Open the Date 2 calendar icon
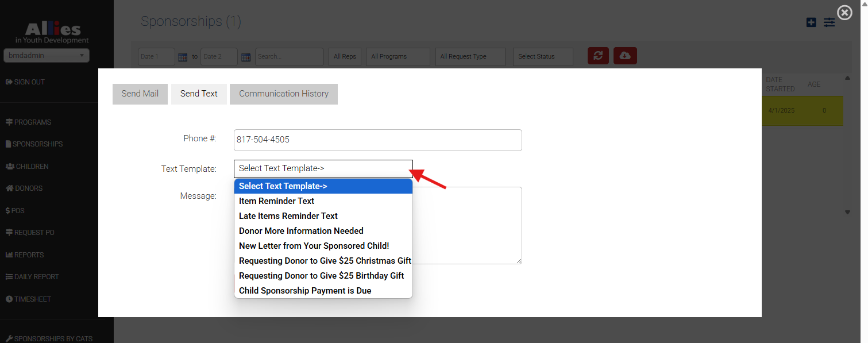 click(x=246, y=57)
